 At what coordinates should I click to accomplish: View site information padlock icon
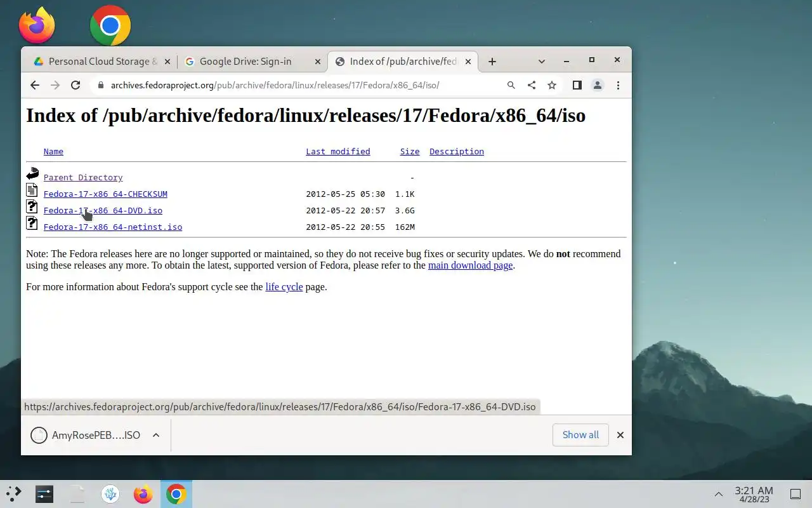pyautogui.click(x=100, y=85)
